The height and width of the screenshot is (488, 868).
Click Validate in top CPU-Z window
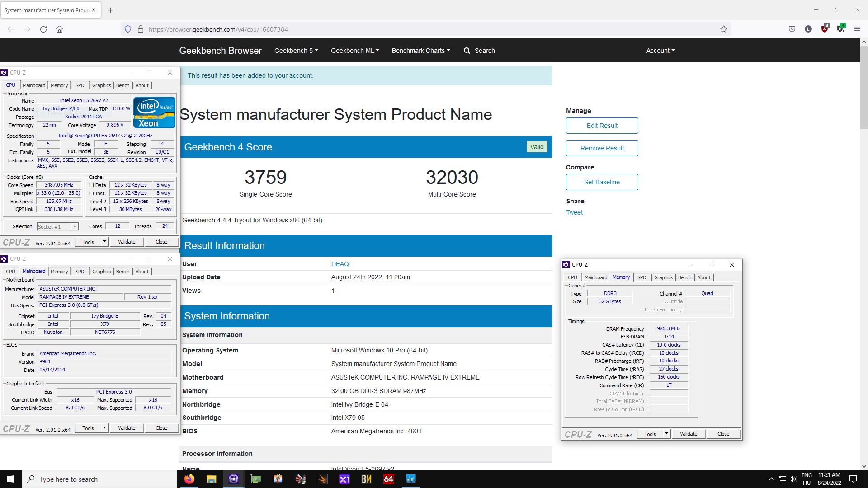click(x=127, y=242)
